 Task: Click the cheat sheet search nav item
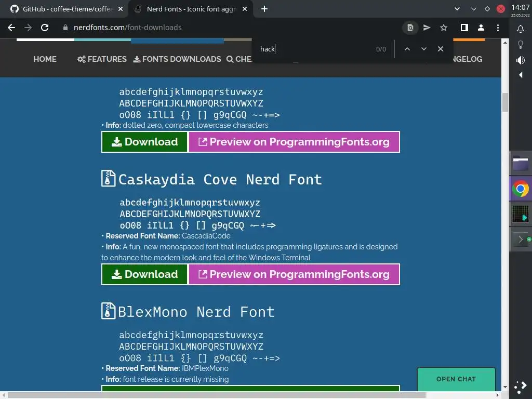click(x=239, y=59)
